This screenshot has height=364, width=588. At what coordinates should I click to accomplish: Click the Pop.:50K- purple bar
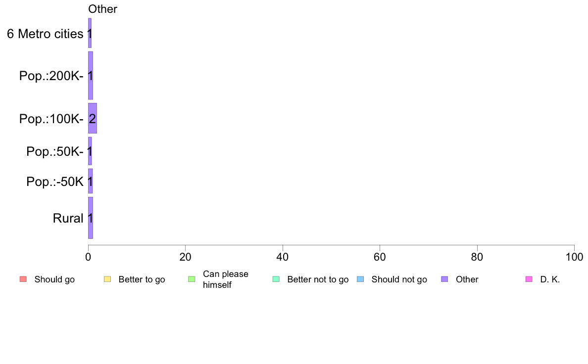[90, 151]
